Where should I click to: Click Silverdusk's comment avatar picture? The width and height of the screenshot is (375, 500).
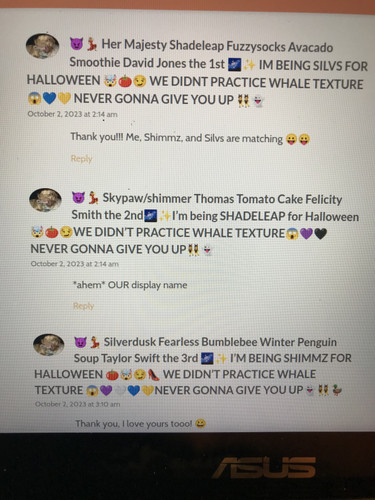click(x=49, y=345)
